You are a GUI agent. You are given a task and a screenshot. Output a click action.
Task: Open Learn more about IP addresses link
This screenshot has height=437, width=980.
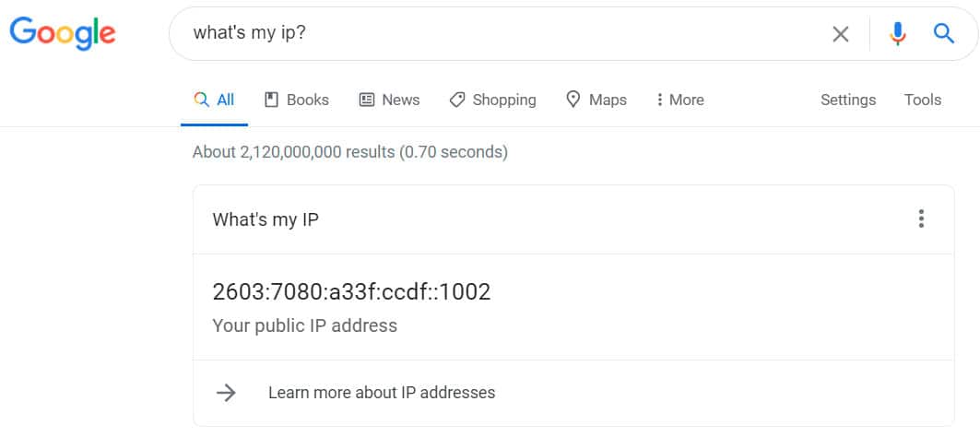(x=382, y=393)
